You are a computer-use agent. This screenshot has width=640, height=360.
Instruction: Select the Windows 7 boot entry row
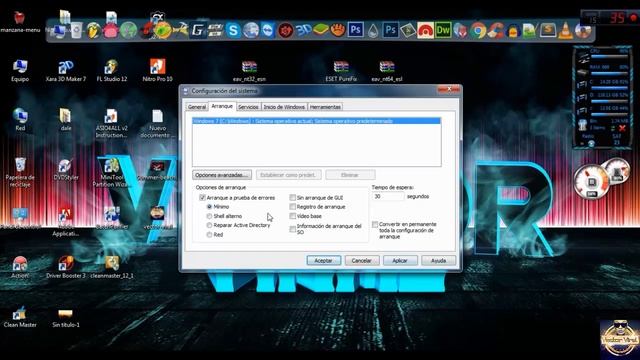pos(316,121)
